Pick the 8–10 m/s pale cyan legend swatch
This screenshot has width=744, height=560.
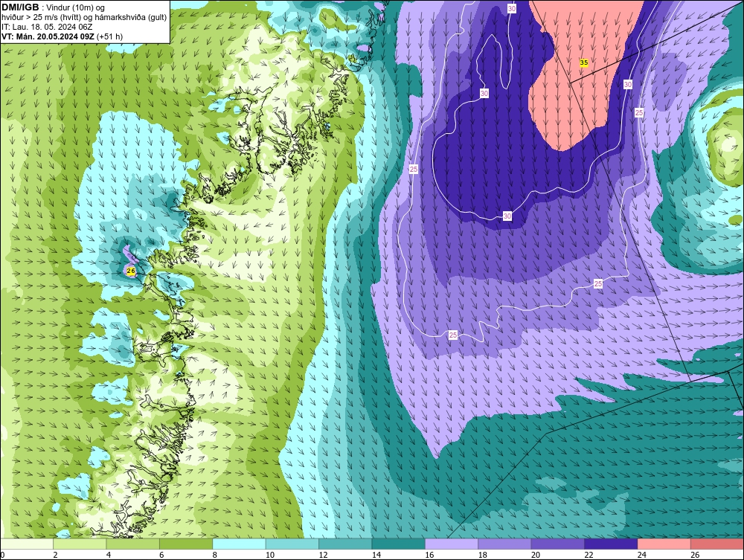(x=239, y=544)
